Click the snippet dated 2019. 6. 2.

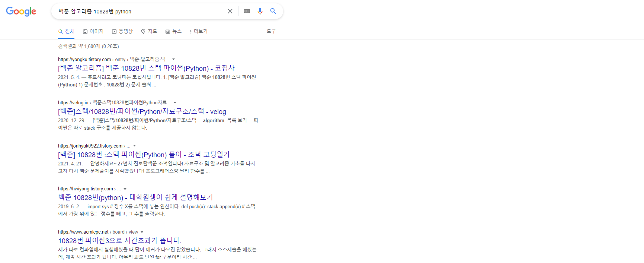(157, 210)
